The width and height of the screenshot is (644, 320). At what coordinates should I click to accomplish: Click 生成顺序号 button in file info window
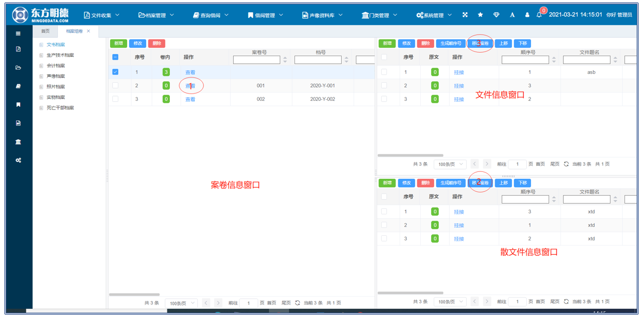point(451,43)
